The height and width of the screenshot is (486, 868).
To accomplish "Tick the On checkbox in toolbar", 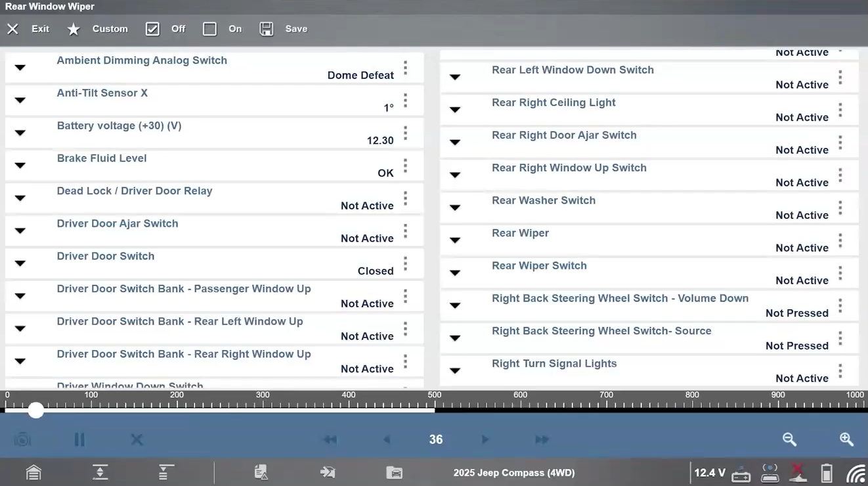I will click(x=209, y=29).
